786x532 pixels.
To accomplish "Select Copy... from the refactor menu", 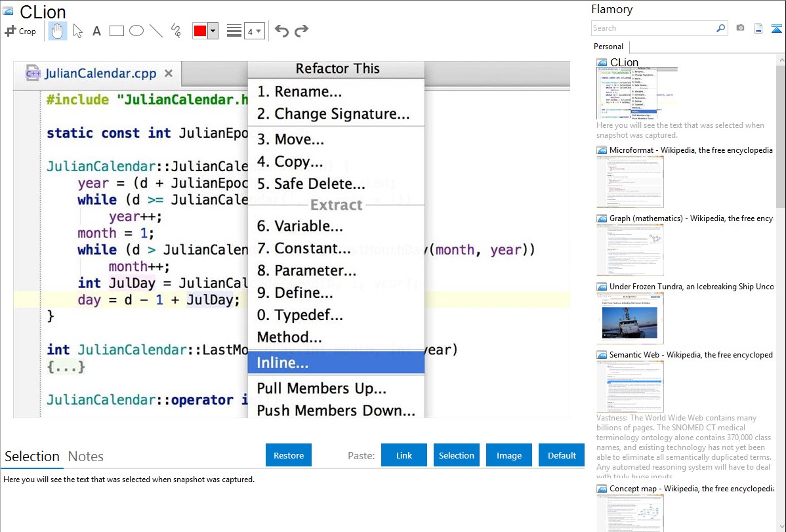I will [x=336, y=161].
